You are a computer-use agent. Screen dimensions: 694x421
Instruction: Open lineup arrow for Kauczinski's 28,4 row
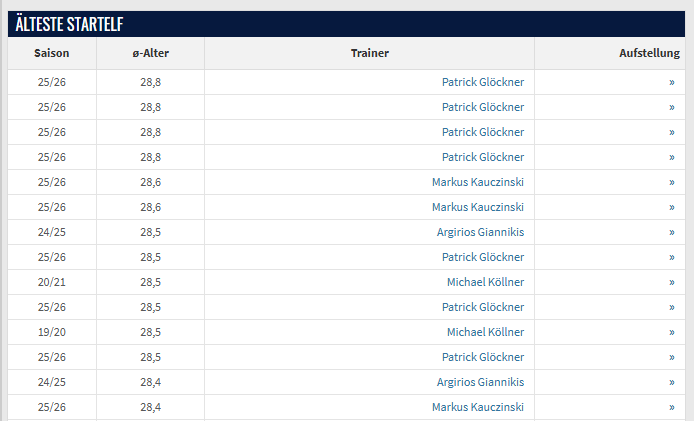tap(672, 407)
